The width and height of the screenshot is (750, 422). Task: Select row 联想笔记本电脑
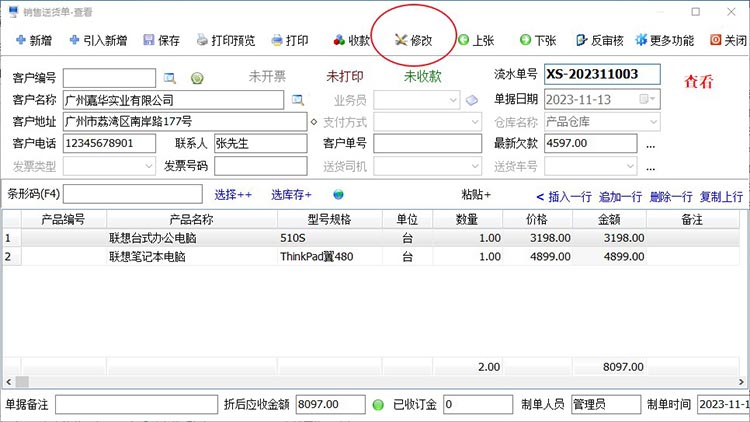[x=371, y=256]
